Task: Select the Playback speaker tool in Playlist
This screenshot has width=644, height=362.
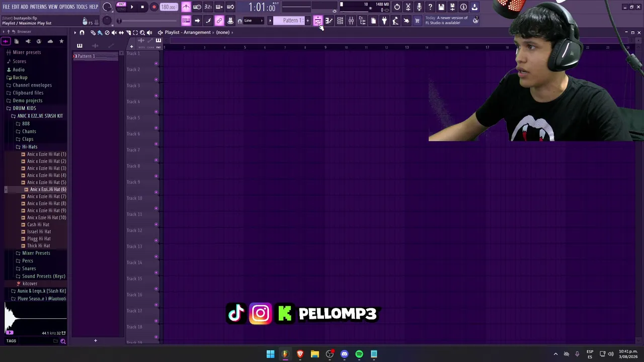Action: 149,33
